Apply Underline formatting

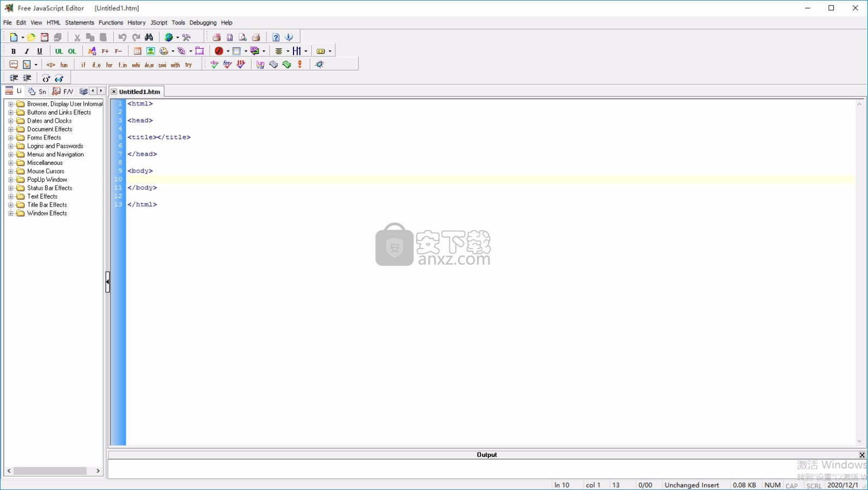click(40, 51)
